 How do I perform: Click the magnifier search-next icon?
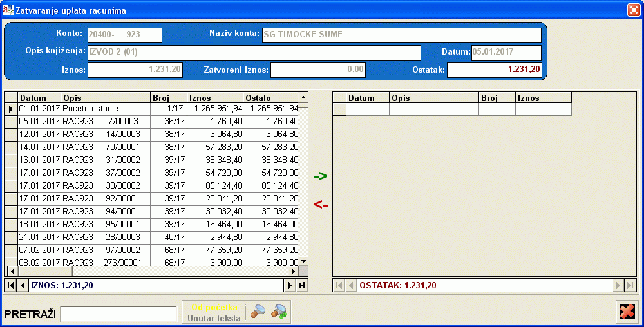click(279, 312)
